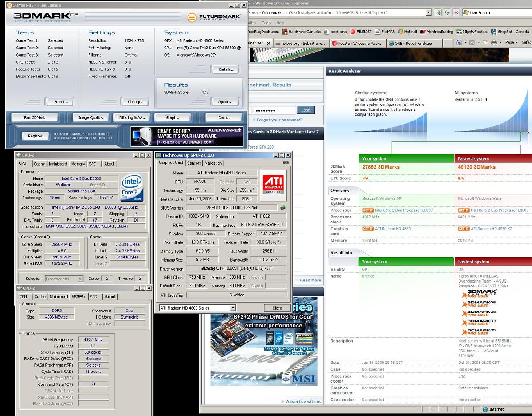Expand the Home button dropdown arrow in IE
This screenshot has height=416, width=532.
pos(464,43)
